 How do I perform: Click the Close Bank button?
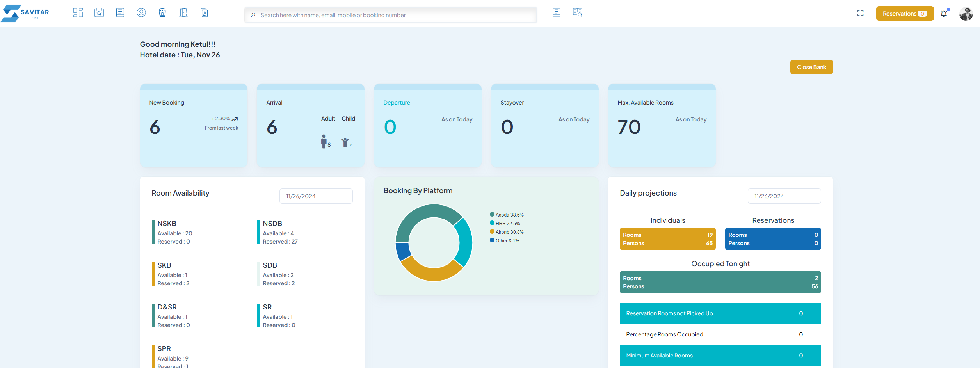click(x=811, y=67)
